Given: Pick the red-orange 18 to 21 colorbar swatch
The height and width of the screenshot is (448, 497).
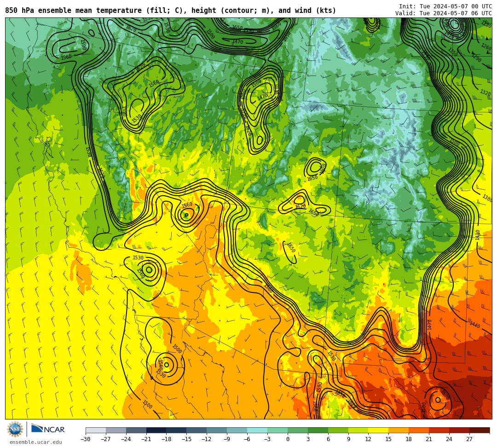Looking at the screenshot, I should coord(419,430).
